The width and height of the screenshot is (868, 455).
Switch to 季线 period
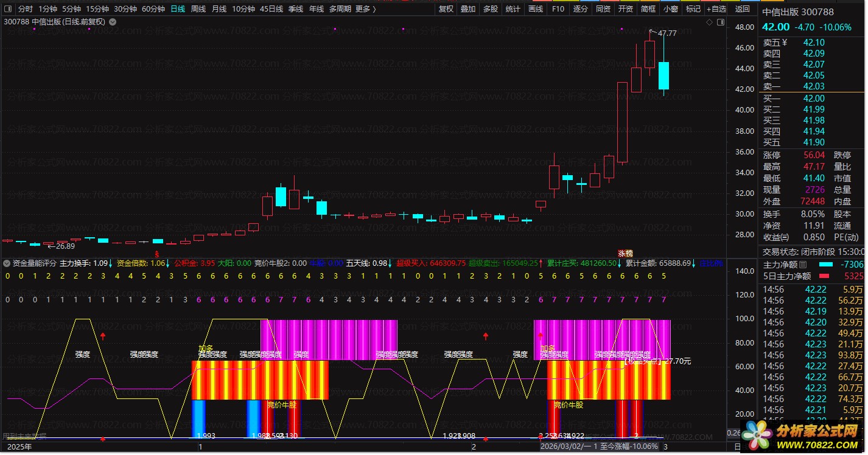pos(296,9)
